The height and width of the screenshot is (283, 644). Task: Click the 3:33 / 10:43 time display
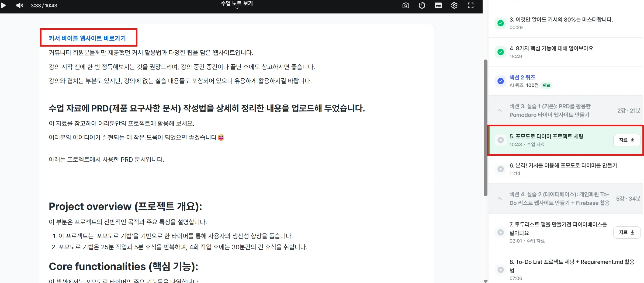click(44, 5)
